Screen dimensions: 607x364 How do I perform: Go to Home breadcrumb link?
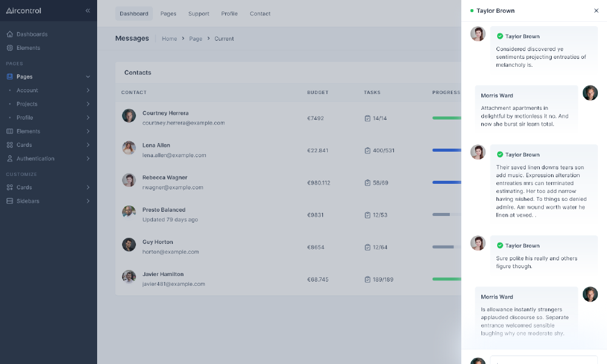tap(169, 39)
